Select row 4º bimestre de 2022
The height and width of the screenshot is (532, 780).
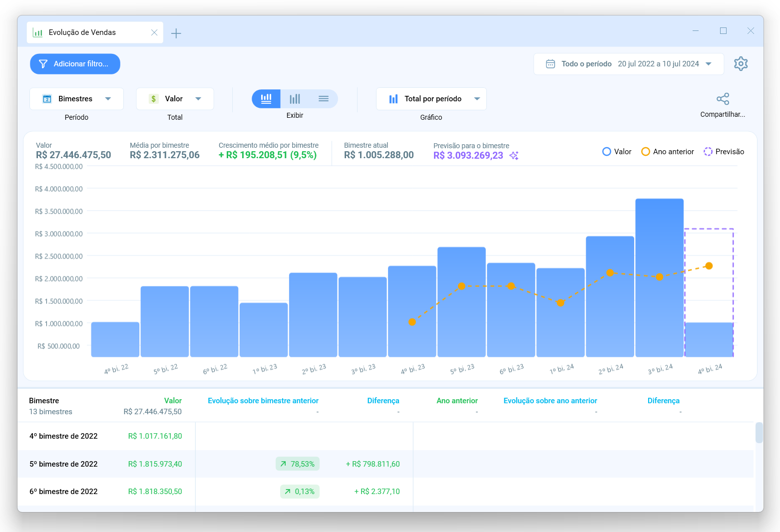386,436
